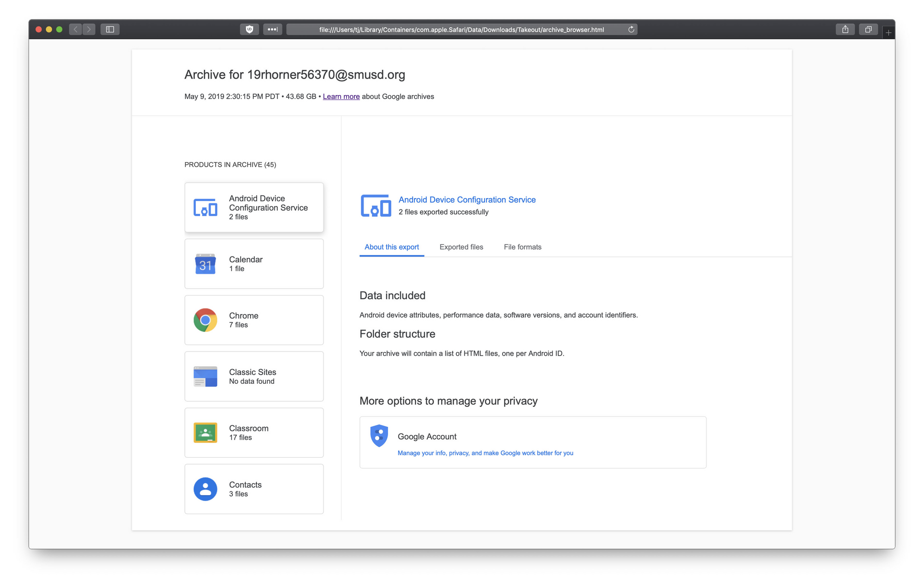Open the Android Device Configuration Service heading link

coord(467,200)
